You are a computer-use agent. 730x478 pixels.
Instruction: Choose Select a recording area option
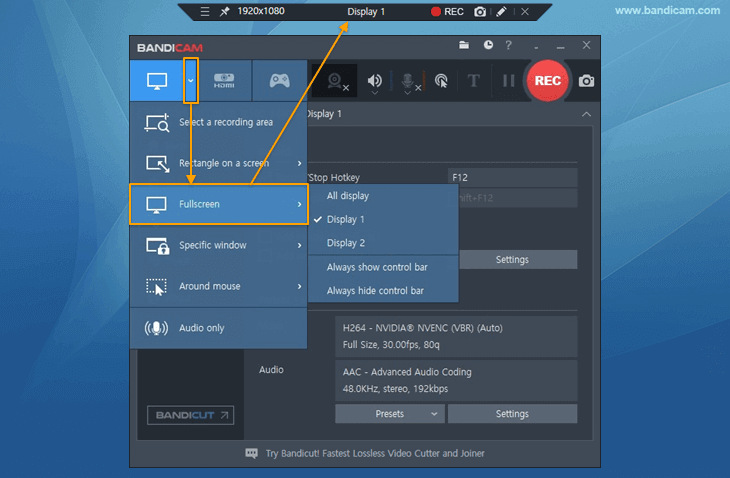[x=219, y=122]
